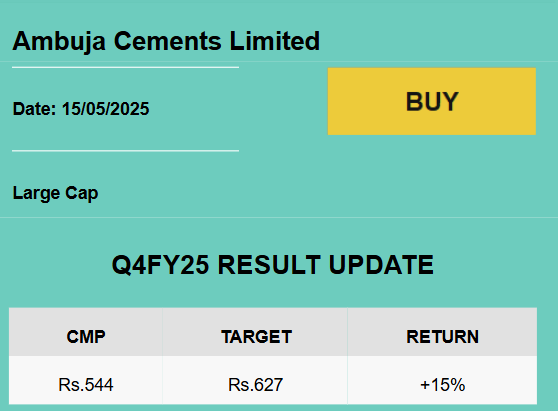Select the date value 15/05/2025
This screenshot has height=411, width=558.
(x=106, y=109)
